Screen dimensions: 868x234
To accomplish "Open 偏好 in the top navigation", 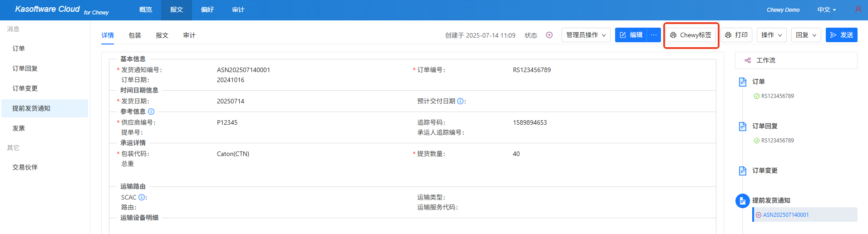I will click(207, 10).
